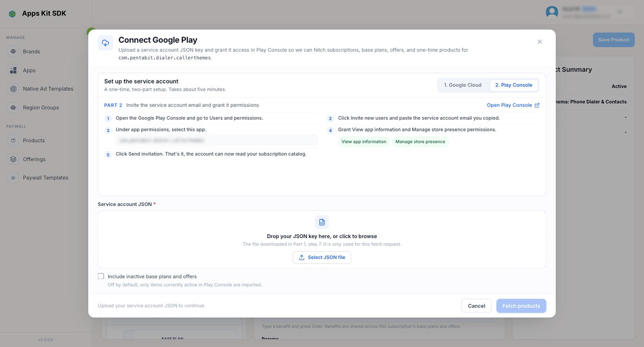Click the blurred app package name field
Image resolution: width=644 pixels, height=347 pixels.
pyautogui.click(x=216, y=140)
